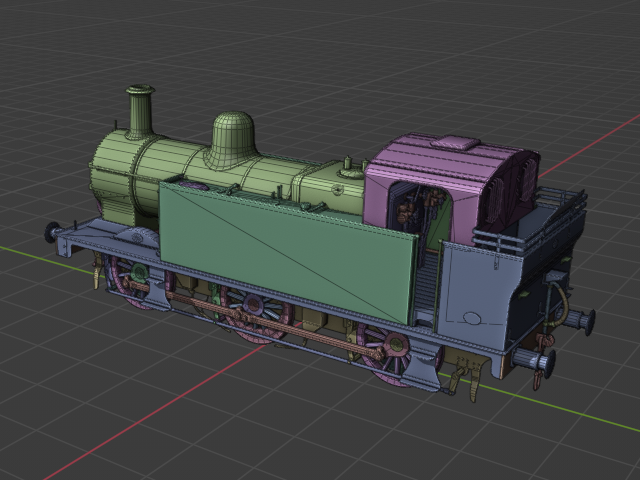Click the upper rear buffer
The height and width of the screenshot is (480, 640).
click(x=582, y=321)
